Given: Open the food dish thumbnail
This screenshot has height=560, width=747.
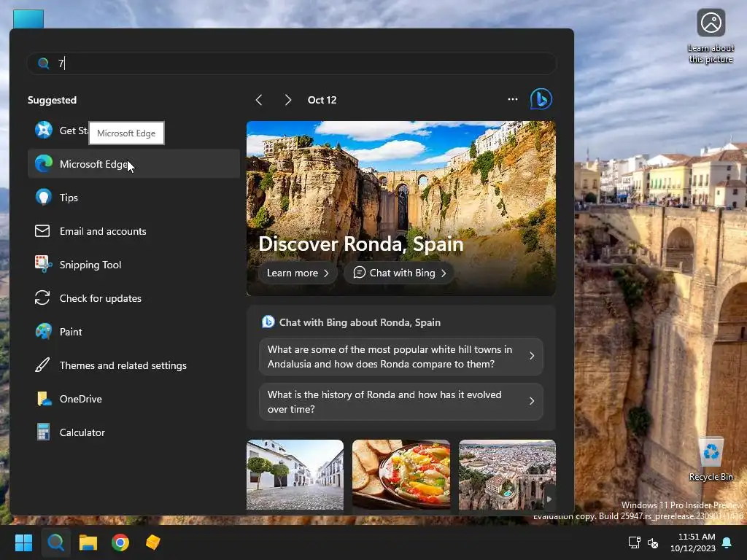Looking at the screenshot, I should point(401,475).
